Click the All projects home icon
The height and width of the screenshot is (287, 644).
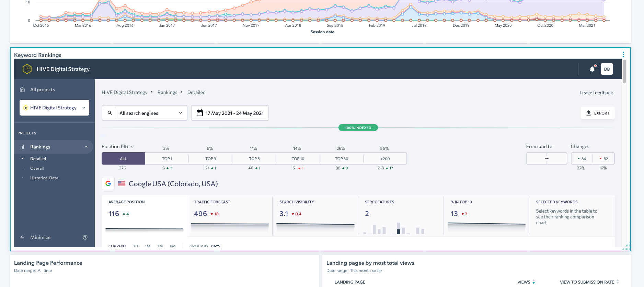click(22, 89)
